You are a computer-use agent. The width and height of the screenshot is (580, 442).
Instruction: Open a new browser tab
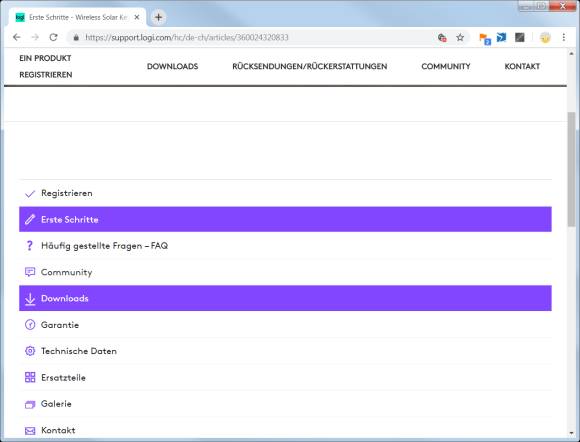click(158, 17)
